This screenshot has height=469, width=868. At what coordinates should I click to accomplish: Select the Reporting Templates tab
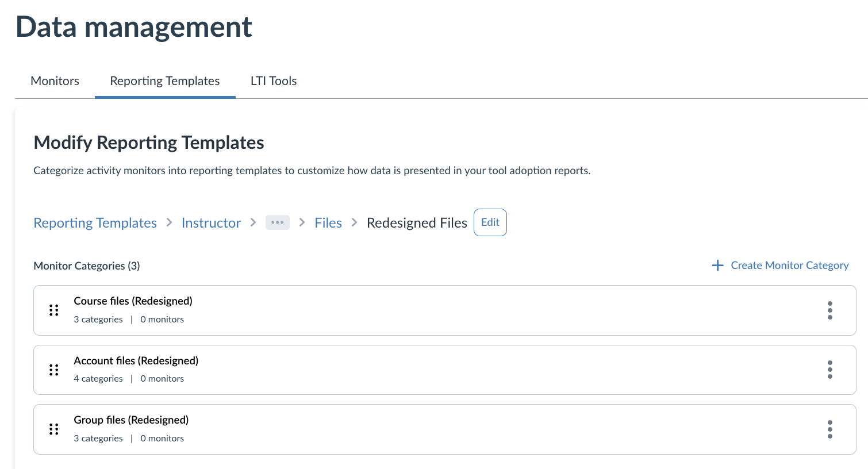pos(165,81)
